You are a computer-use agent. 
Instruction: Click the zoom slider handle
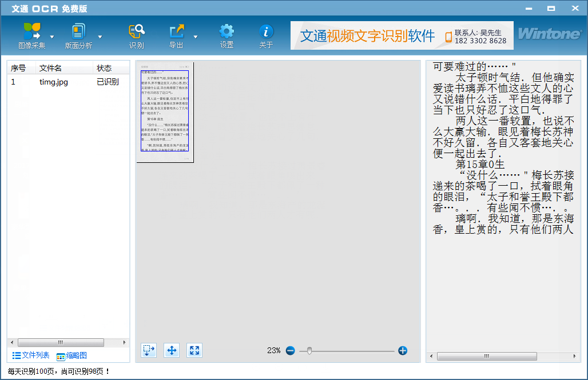[x=309, y=350]
